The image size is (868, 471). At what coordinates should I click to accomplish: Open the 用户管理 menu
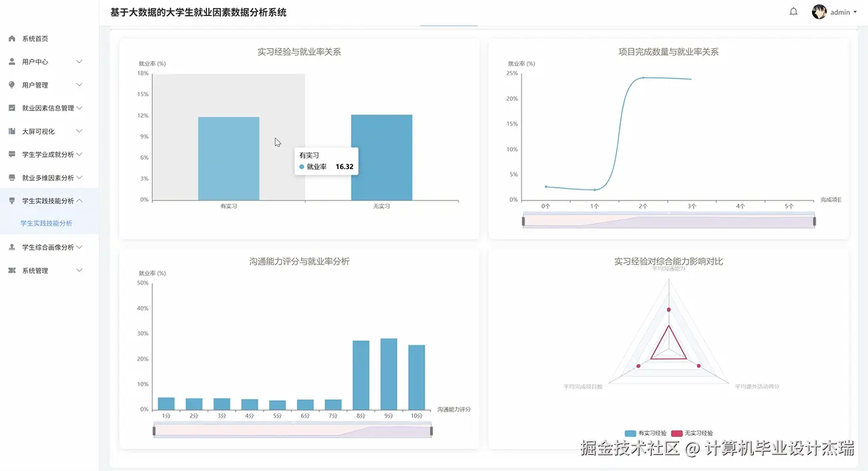tap(49, 85)
